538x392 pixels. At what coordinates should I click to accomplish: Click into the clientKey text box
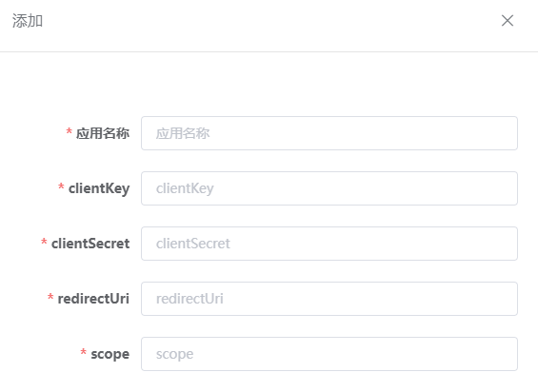329,188
